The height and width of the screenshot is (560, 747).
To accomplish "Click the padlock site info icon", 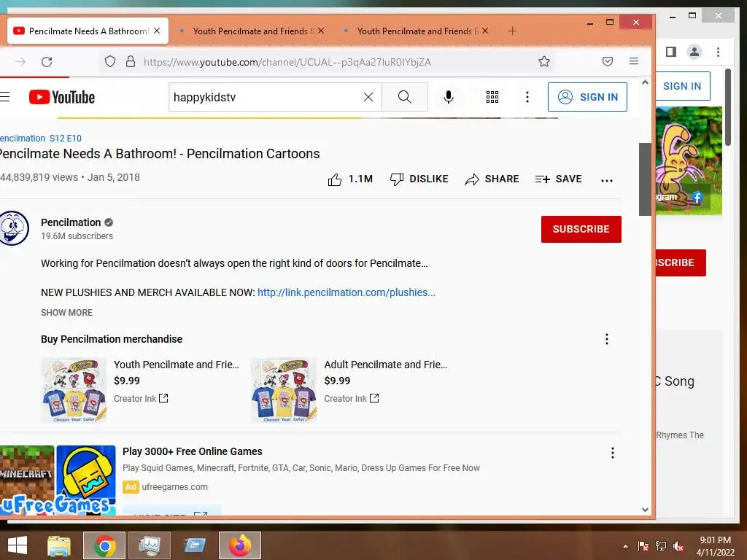I will (x=130, y=61).
